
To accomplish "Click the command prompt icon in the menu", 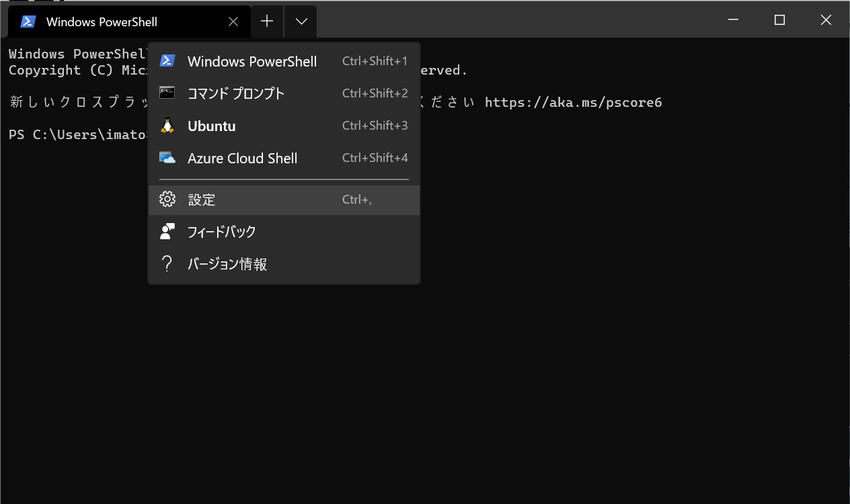I will (167, 93).
